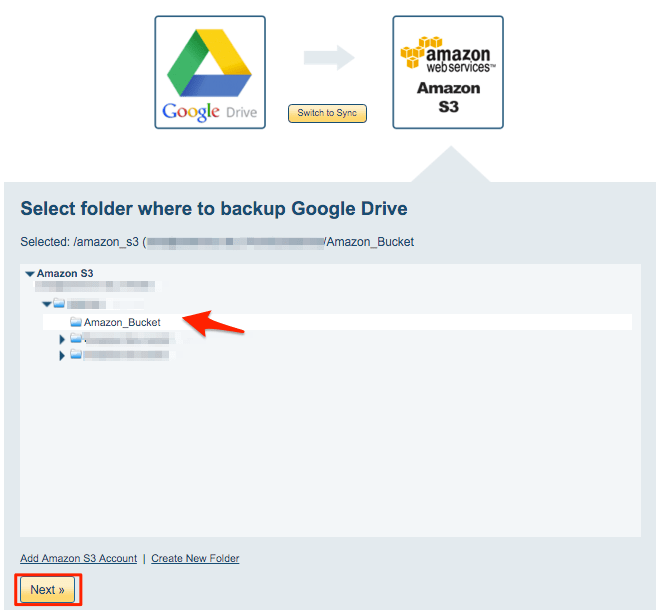Collapse the Amazon S3 tree root
This screenshot has height=610, width=656.
[x=30, y=274]
